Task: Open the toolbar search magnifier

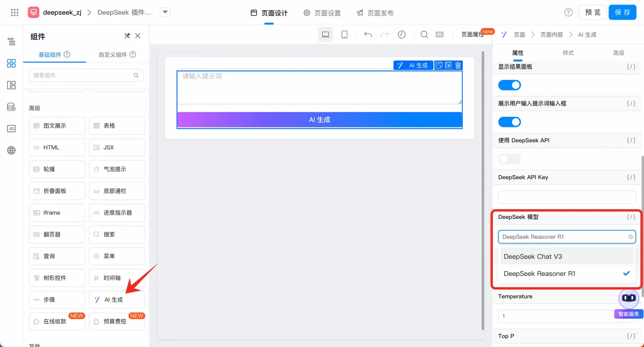Action: pos(424,34)
